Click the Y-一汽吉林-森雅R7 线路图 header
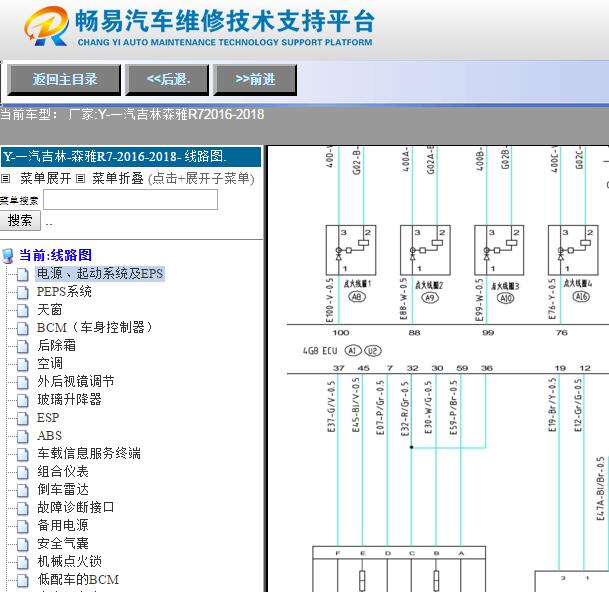The image size is (609, 592). coord(130,157)
